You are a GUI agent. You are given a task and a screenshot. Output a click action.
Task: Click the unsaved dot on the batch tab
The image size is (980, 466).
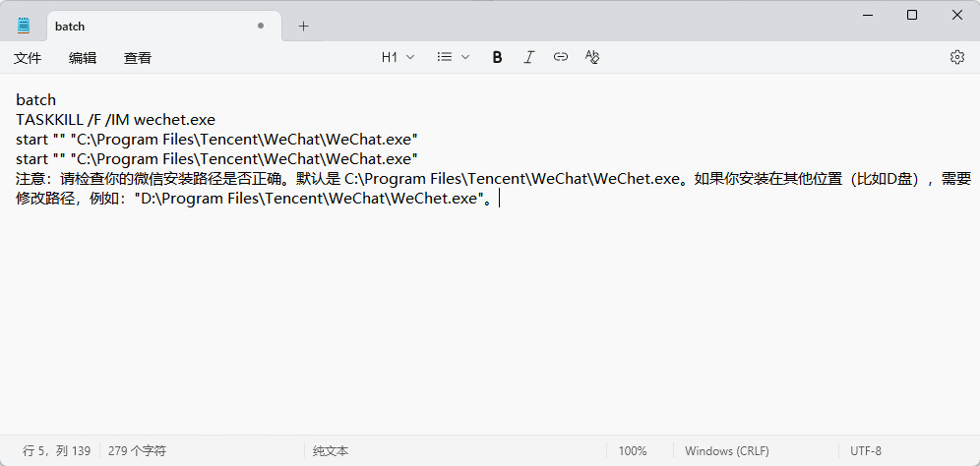pos(261,26)
